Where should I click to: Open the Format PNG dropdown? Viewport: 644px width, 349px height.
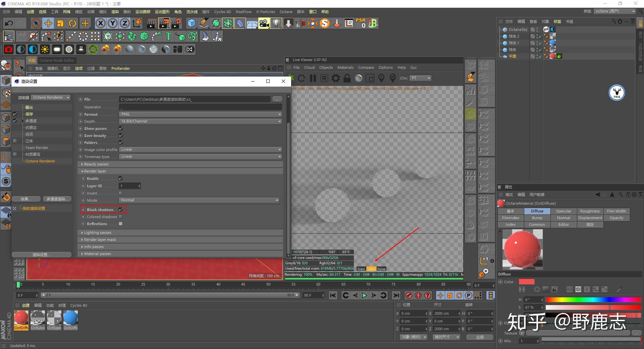coord(201,114)
